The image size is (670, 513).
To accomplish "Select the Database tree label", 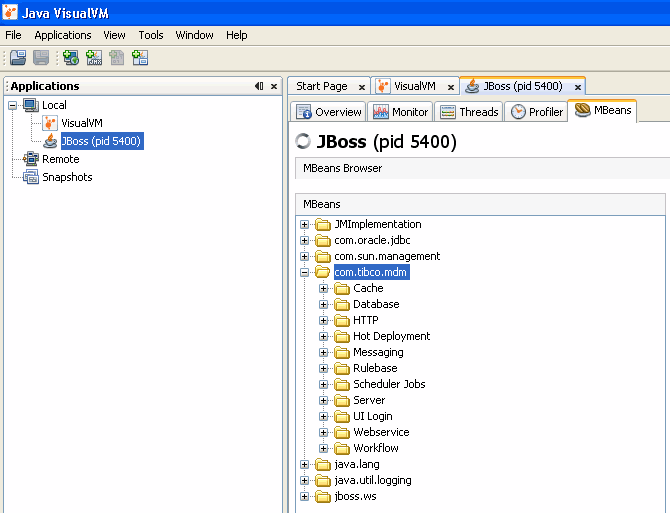I will click(376, 304).
